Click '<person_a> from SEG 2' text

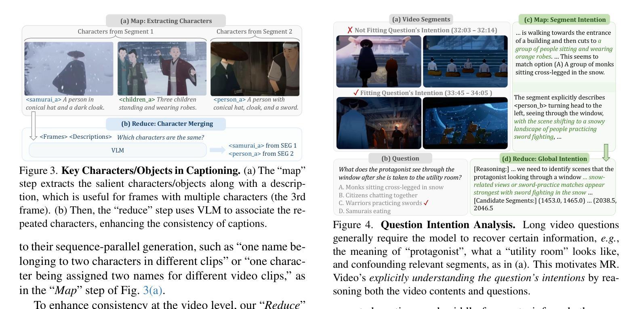[x=261, y=154]
